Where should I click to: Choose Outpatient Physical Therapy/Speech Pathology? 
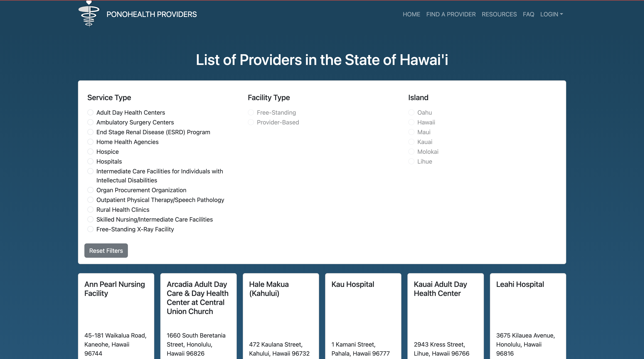point(90,200)
